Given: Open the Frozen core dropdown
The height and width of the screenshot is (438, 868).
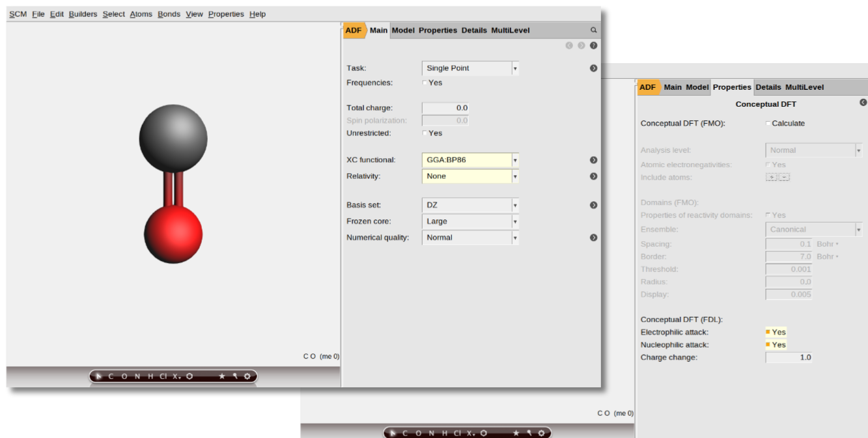Looking at the screenshot, I should pyautogui.click(x=470, y=221).
